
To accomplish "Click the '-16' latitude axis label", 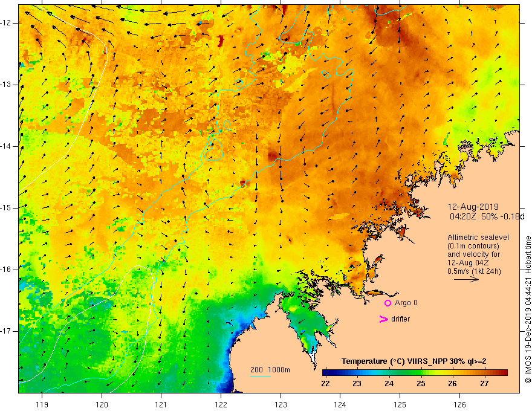I will (6, 270).
